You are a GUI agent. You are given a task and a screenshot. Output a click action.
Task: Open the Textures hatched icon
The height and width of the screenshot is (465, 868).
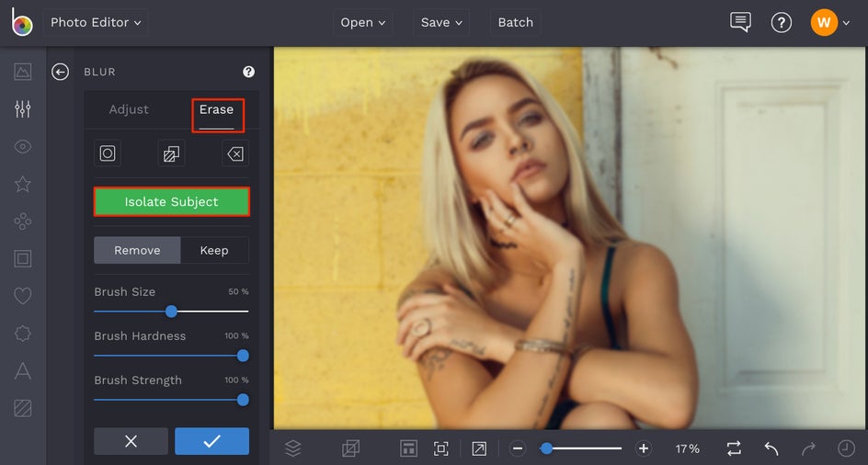23,408
